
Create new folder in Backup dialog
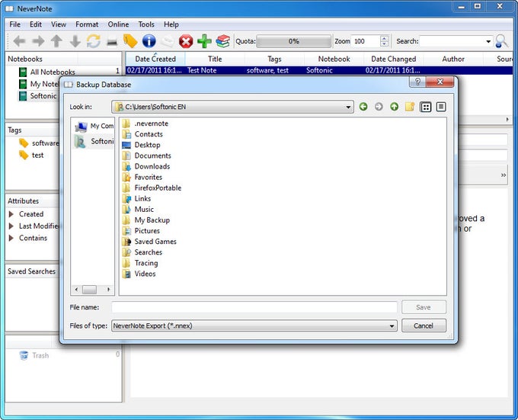(410, 107)
